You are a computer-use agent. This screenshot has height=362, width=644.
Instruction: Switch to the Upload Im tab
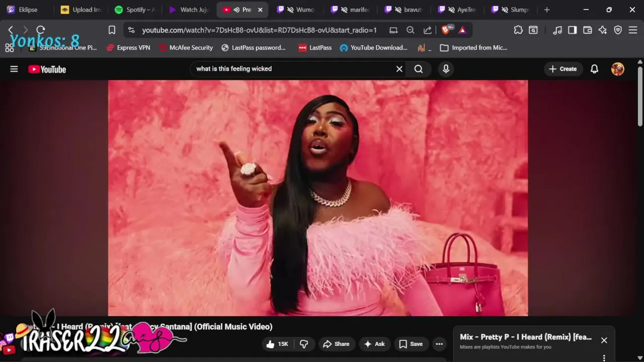point(80,10)
